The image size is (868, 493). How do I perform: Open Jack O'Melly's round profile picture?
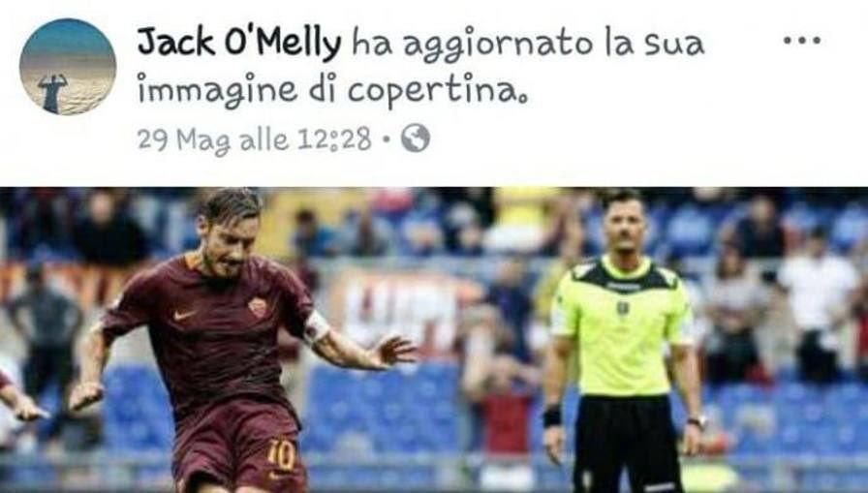click(68, 67)
